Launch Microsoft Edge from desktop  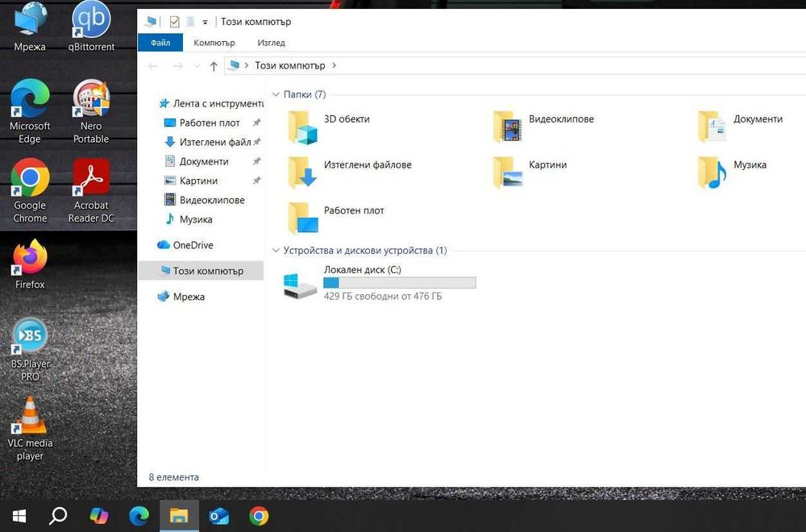pyautogui.click(x=30, y=110)
